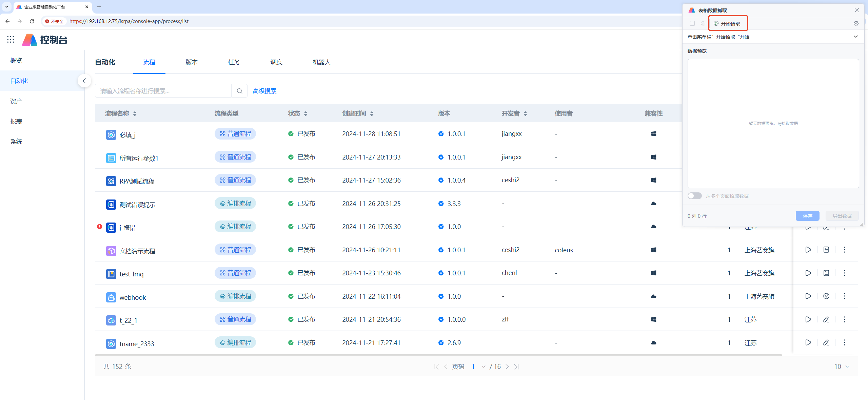868x400 pixels.
Task: Open the log icon for 文档演示流程
Action: click(x=826, y=250)
